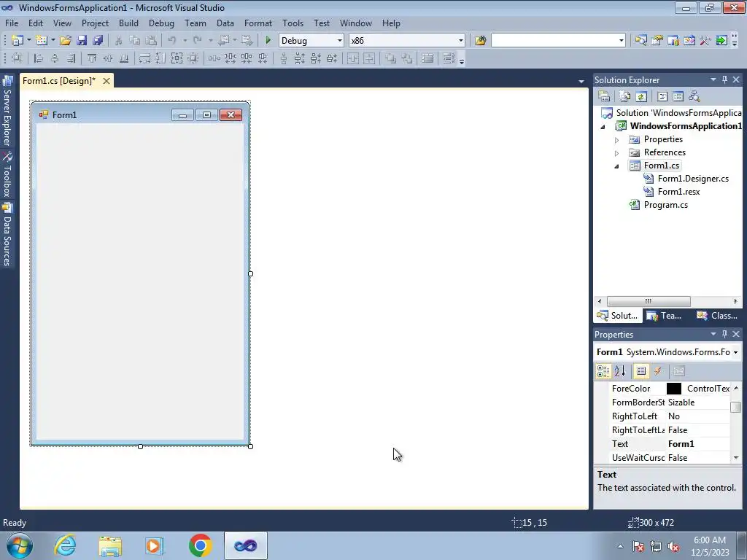
Task: Open Solution Explorer from the toolbar icon
Action: [640, 41]
